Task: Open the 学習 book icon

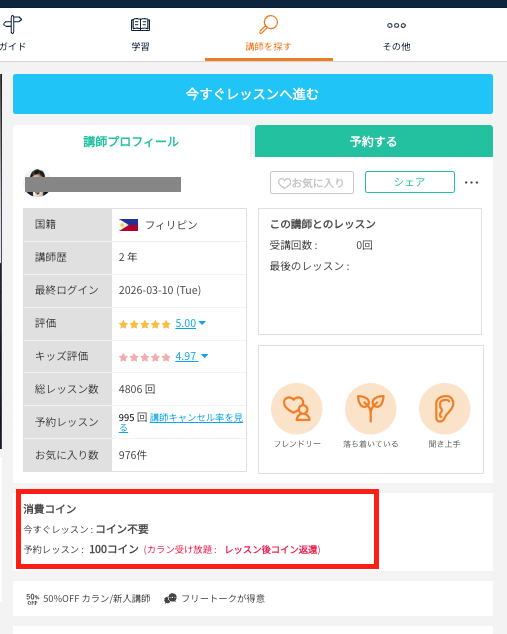Action: point(140,25)
